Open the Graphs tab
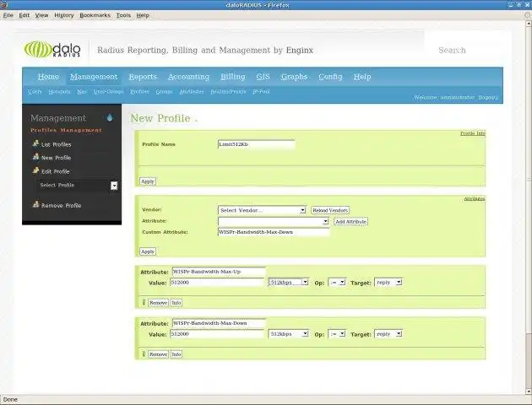Image resolution: width=532 pixels, height=405 pixels. pos(294,77)
